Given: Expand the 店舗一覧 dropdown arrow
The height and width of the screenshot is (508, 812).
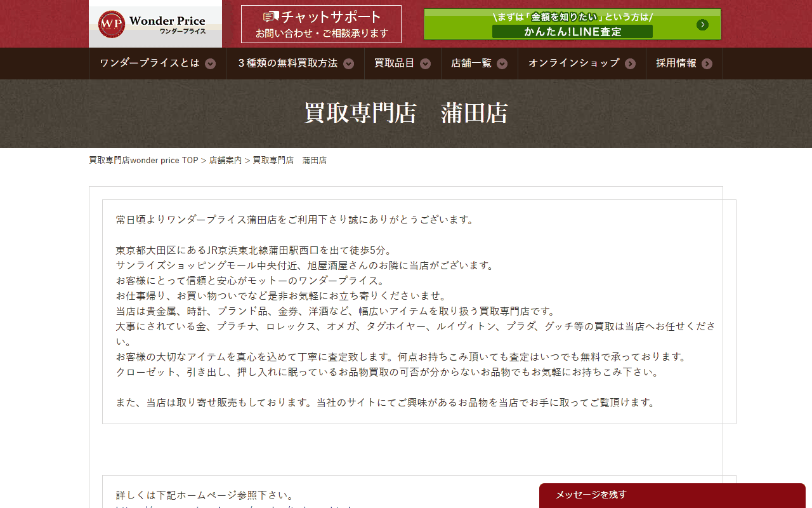Looking at the screenshot, I should tap(502, 63).
